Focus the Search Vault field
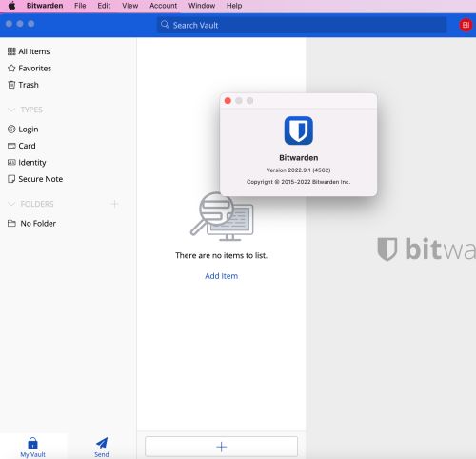The height and width of the screenshot is (459, 476). (x=302, y=25)
